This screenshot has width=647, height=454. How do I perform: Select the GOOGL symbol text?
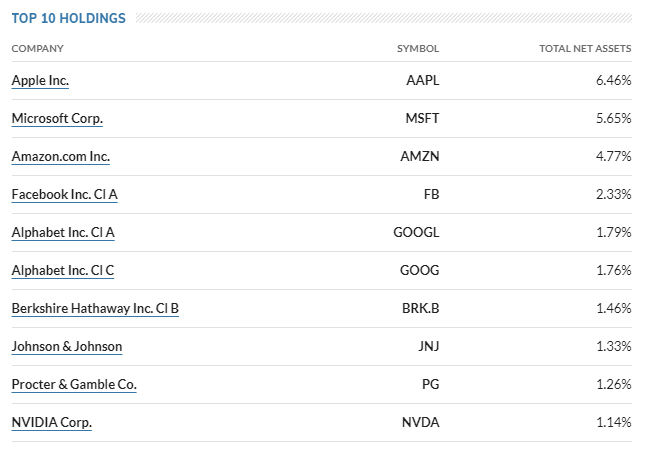click(x=416, y=232)
